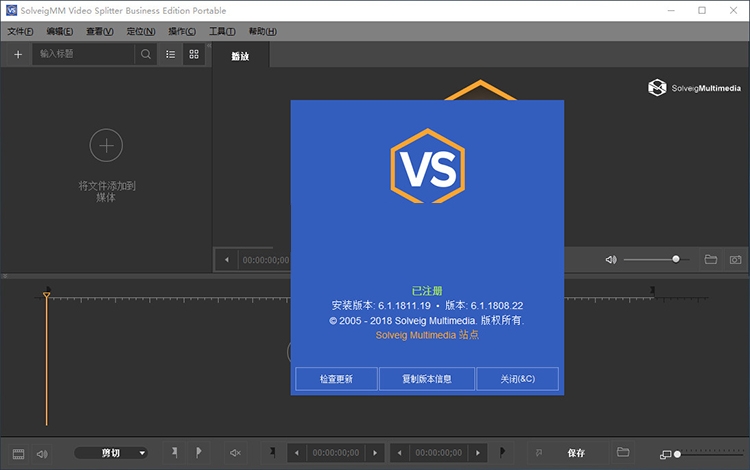This screenshot has height=470, width=750.
Task: Open the output folder icon next to 保存
Action: coord(623,452)
